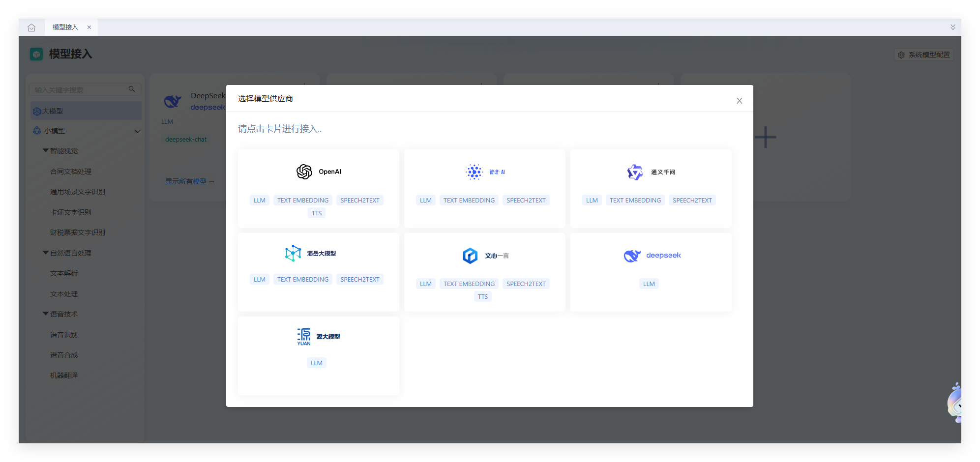Click TEXT EMBEDDING tag on the OpenAI card
Screen dimensions: 980x462
[303, 201]
